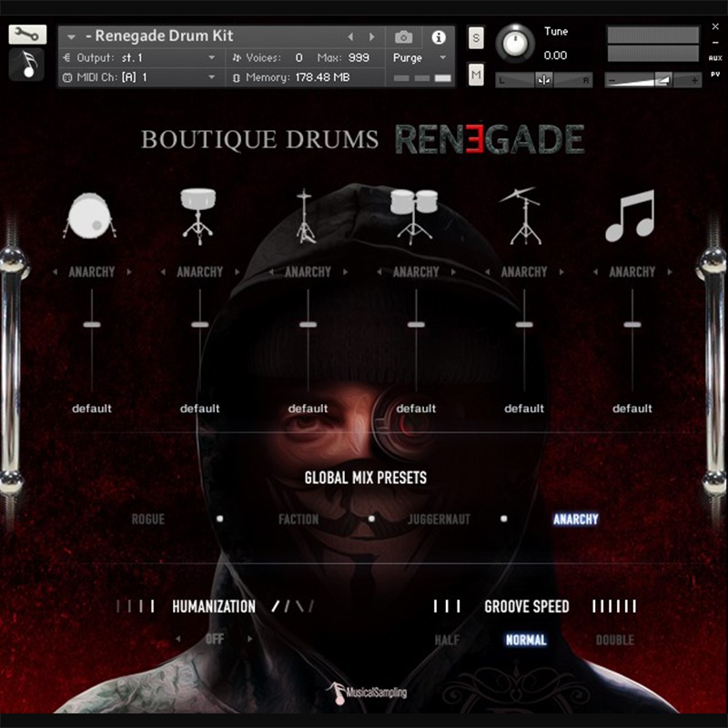Viewport: 728px width, 728px height.
Task: Click the next instrument arrow in header
Action: (372, 36)
